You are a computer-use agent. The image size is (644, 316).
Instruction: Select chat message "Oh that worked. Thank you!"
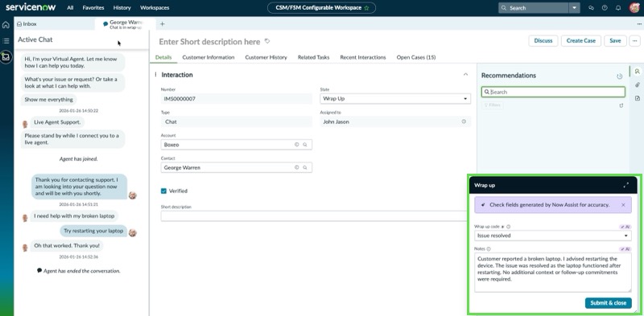67,245
